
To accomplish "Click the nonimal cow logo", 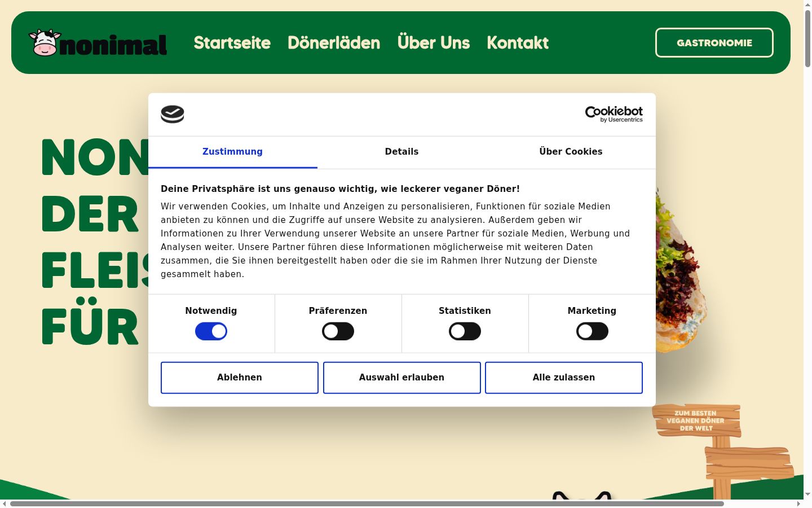I will [98, 43].
